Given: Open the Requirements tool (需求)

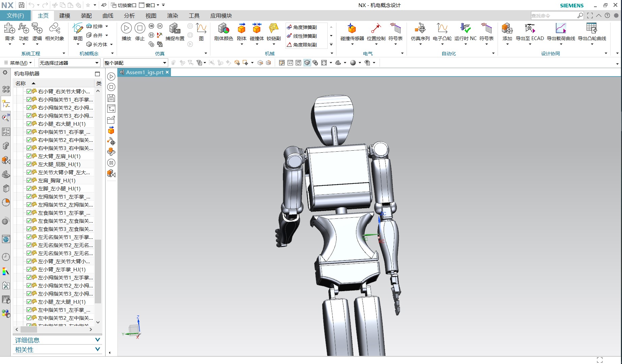Looking at the screenshot, I should point(9,32).
